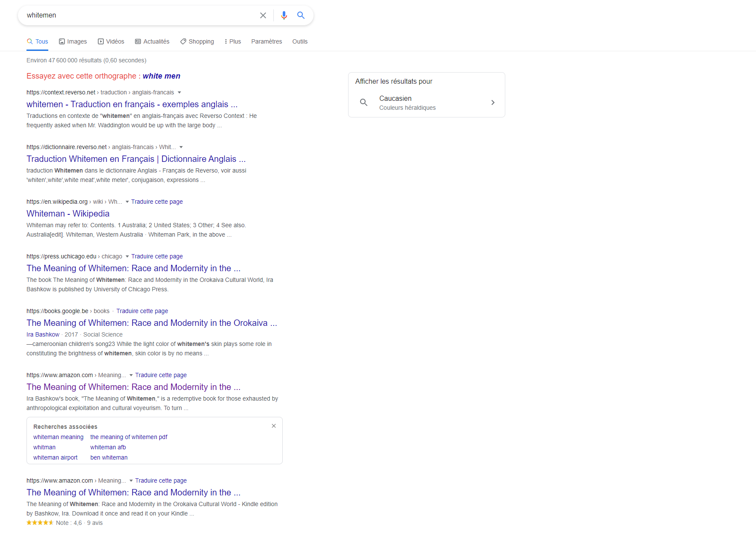This screenshot has width=756, height=536.
Task: Translate the first Amazon result page
Action: pyautogui.click(x=161, y=375)
